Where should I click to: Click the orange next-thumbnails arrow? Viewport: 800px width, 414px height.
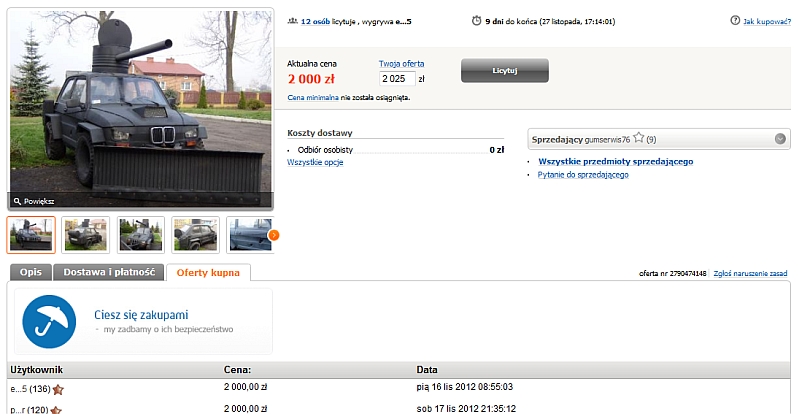point(274,235)
